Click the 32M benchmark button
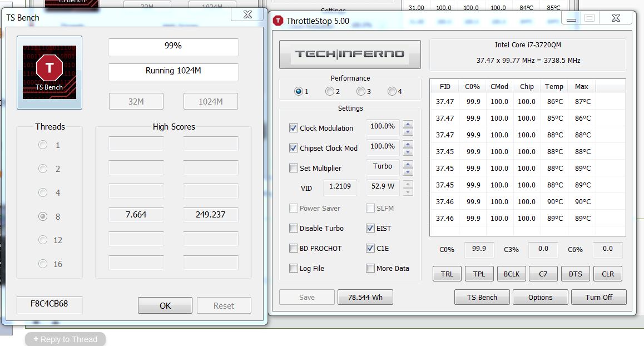 pos(136,101)
